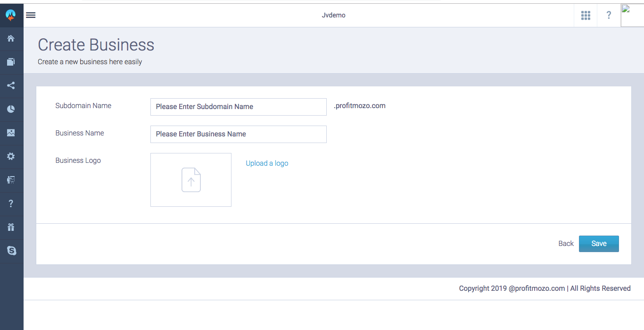
Task: Click the .profitmozo.com domain suffix text
Action: tap(360, 106)
